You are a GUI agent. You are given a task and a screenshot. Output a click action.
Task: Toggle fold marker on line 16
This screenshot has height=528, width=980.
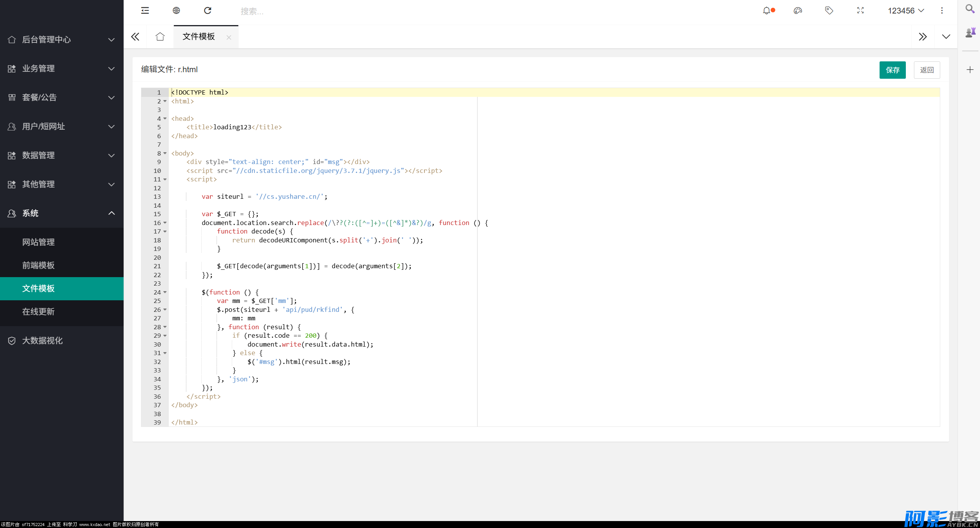(165, 223)
